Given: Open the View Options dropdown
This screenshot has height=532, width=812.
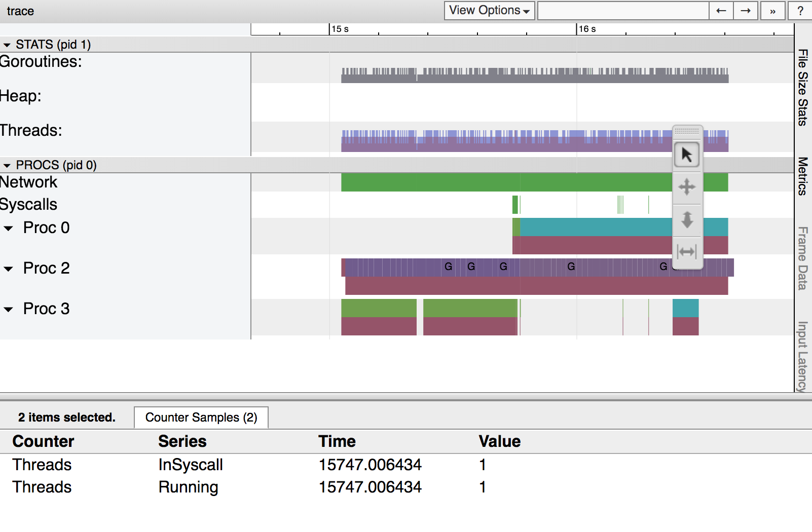Looking at the screenshot, I should (x=489, y=11).
